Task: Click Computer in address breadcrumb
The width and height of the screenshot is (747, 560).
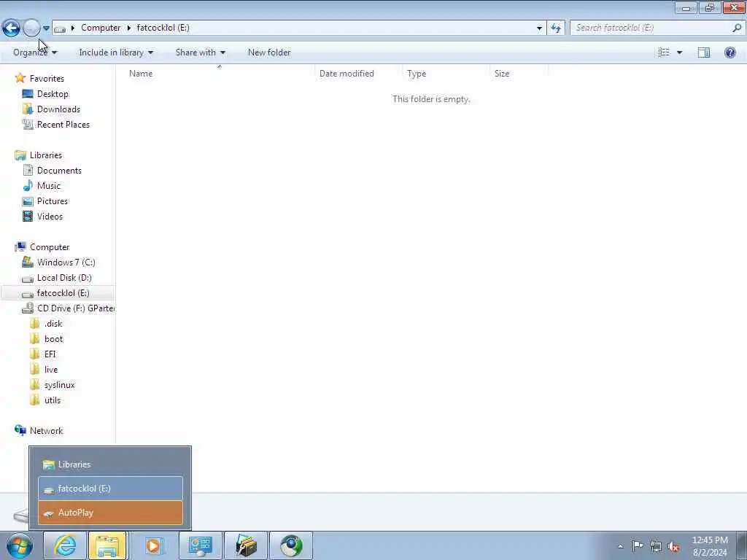Action: point(101,28)
